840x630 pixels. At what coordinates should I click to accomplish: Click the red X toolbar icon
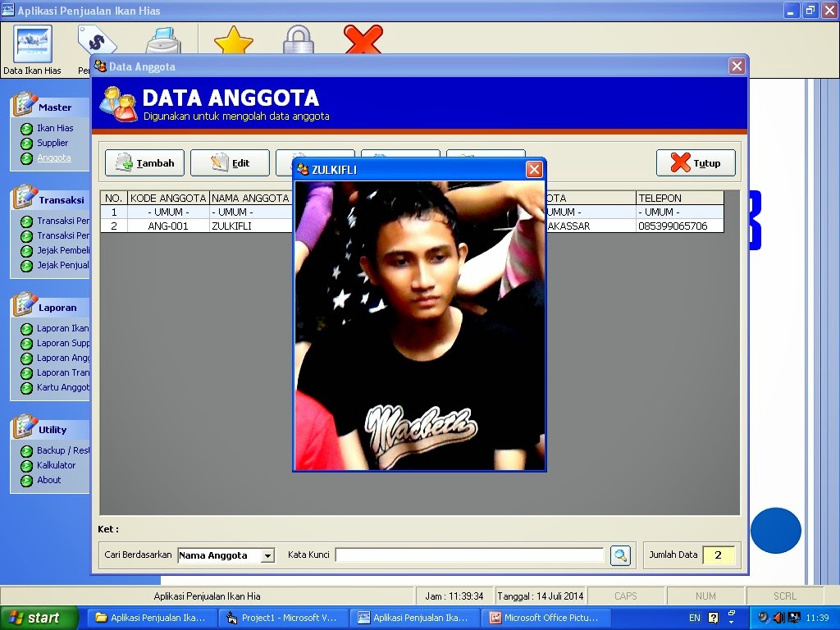[363, 39]
